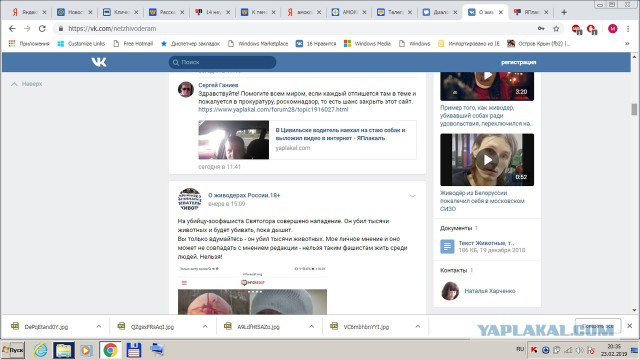
Task: Switch RU keyboard language indicator
Action: [520, 349]
